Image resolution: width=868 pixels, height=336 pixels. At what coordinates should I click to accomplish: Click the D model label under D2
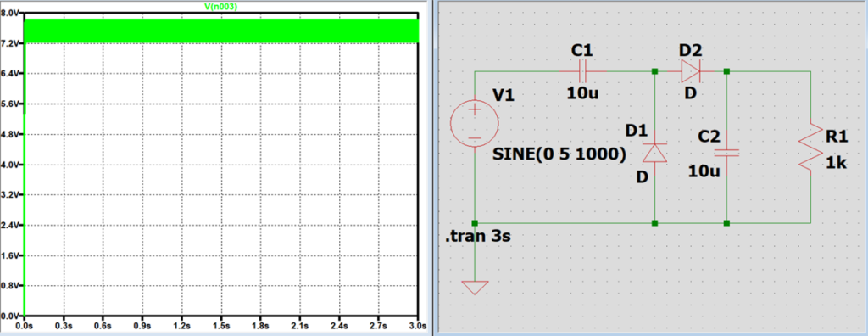(690, 93)
